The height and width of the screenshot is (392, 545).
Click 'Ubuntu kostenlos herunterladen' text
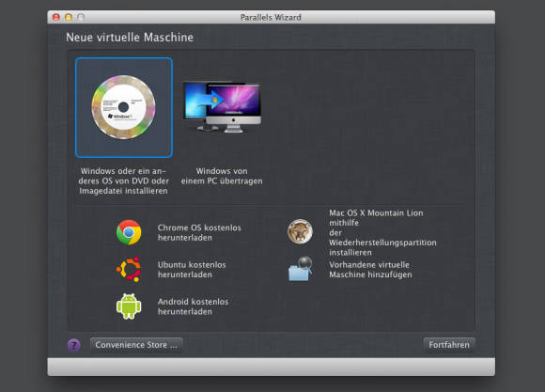(192, 270)
